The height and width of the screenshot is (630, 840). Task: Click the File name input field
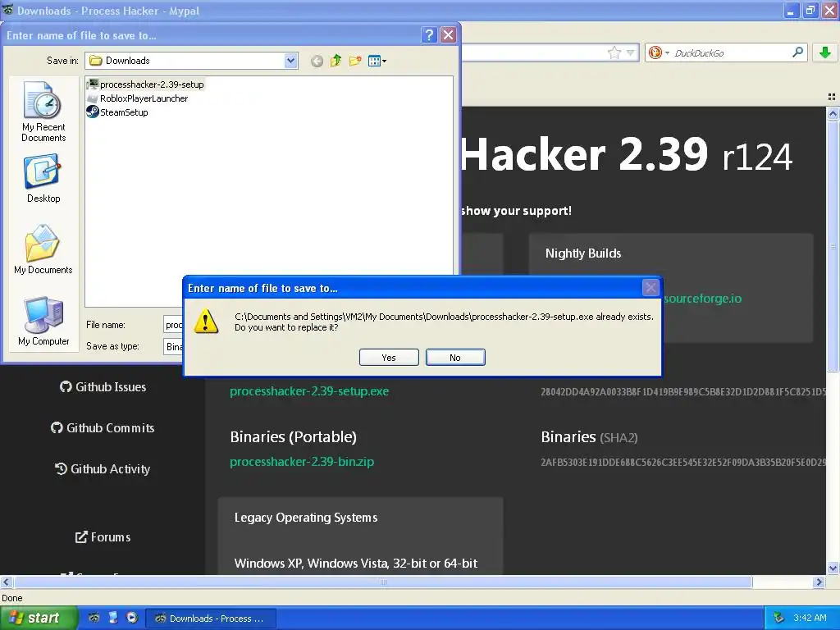(x=173, y=325)
